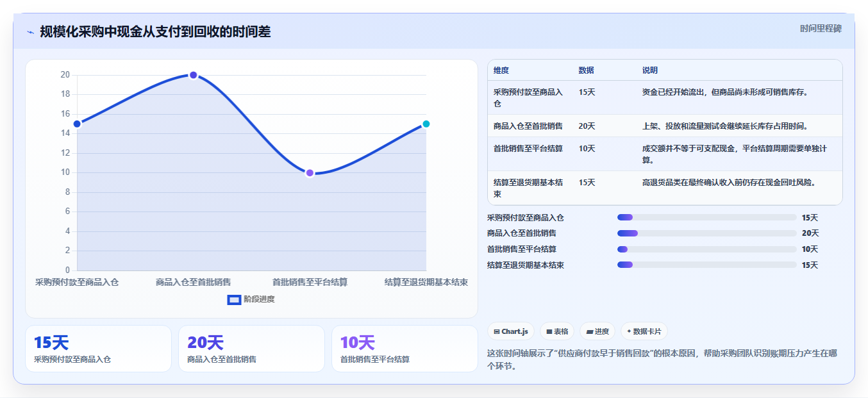Click the 20天 value beside progress bar
This screenshot has width=868, height=398.
tap(810, 233)
